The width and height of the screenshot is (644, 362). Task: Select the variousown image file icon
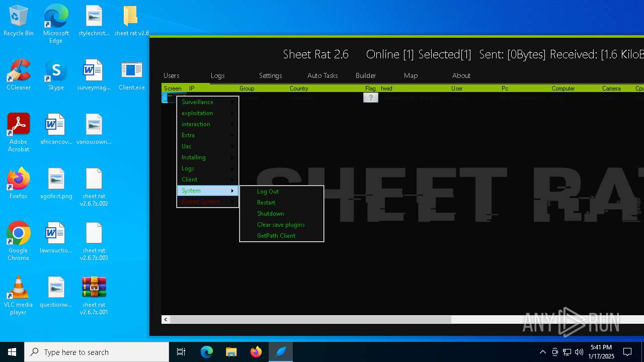pos(94,130)
